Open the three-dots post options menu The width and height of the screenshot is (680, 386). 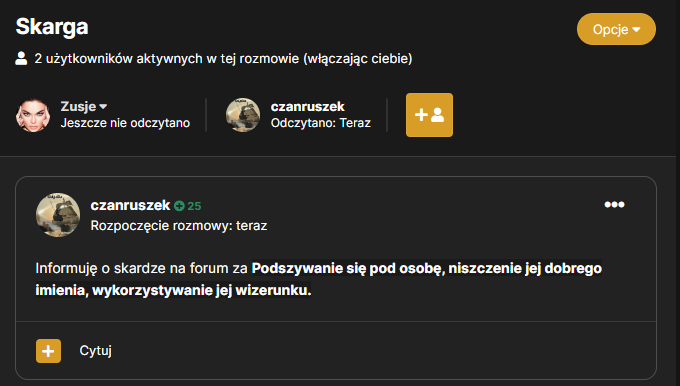click(x=614, y=205)
